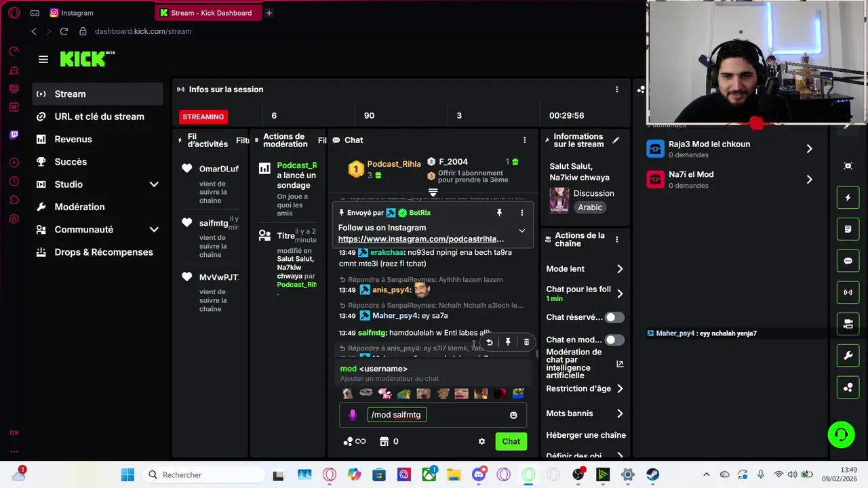
Task: Click the lightning bolt icon in right rail
Action: [x=848, y=198]
